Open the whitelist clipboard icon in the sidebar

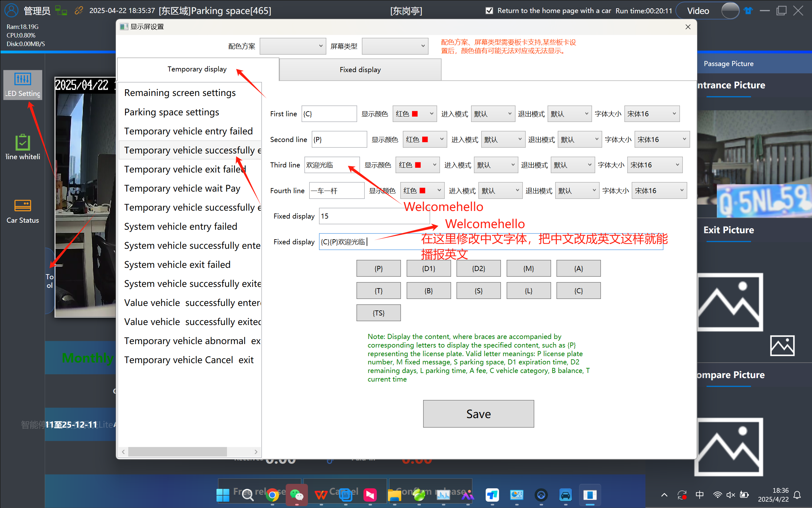pos(23,142)
